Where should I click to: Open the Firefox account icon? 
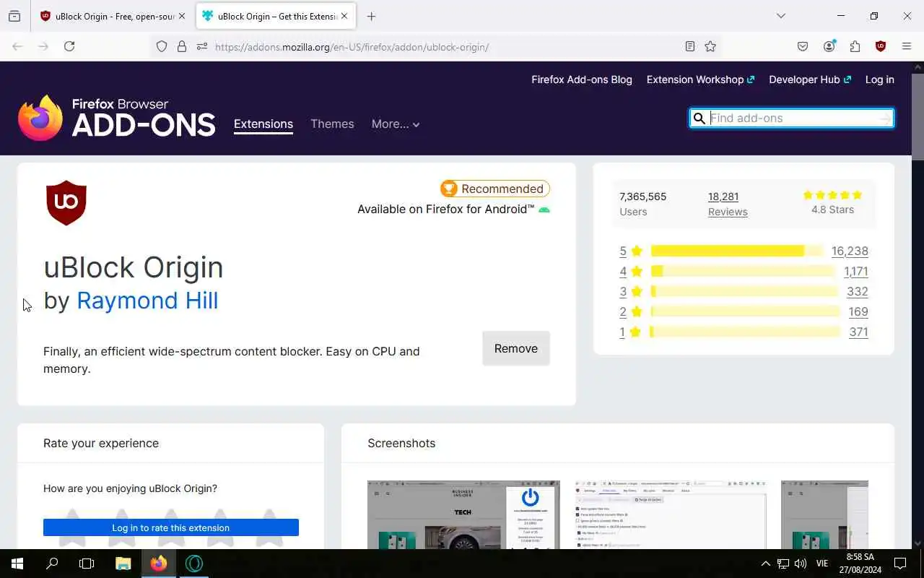(829, 46)
